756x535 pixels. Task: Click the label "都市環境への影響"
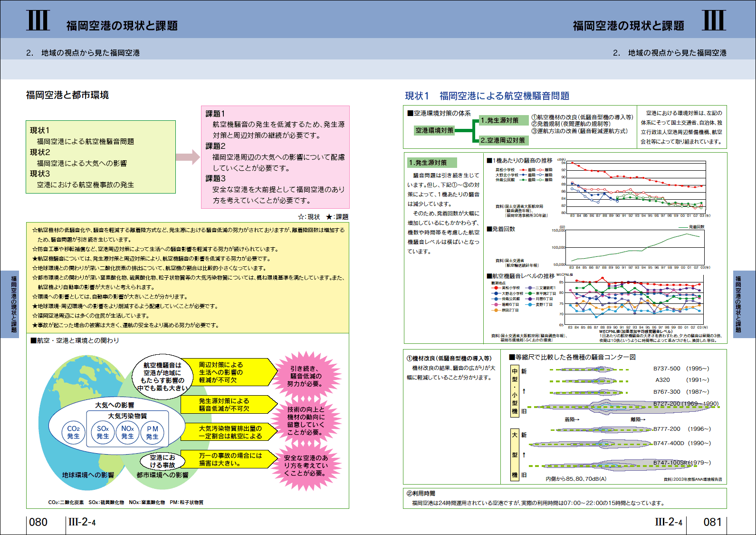(x=163, y=475)
